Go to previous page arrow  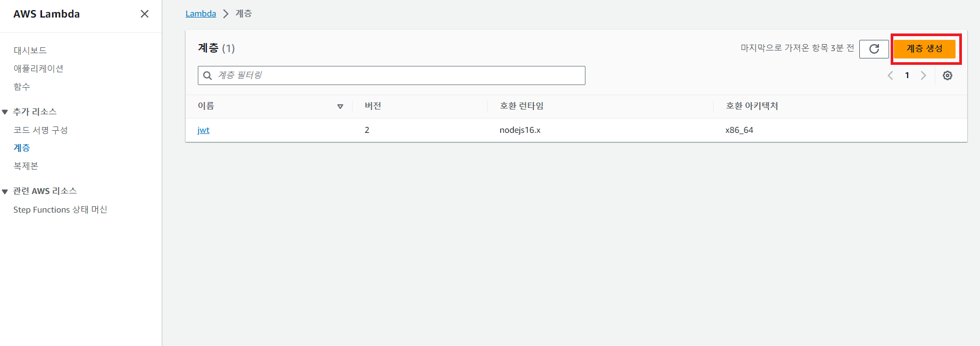click(x=890, y=75)
